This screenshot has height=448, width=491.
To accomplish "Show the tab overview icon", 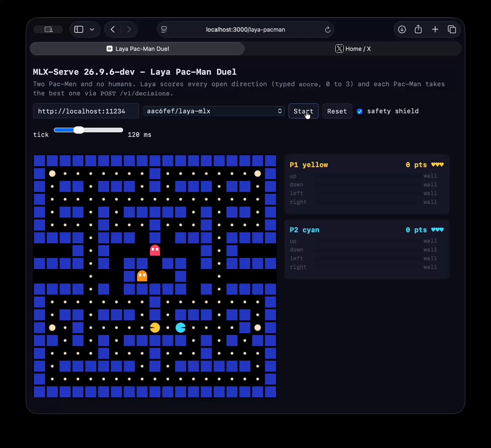I will [x=452, y=29].
